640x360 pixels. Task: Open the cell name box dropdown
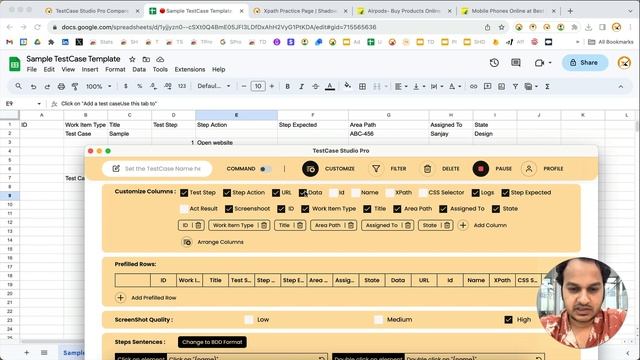pos(39,104)
